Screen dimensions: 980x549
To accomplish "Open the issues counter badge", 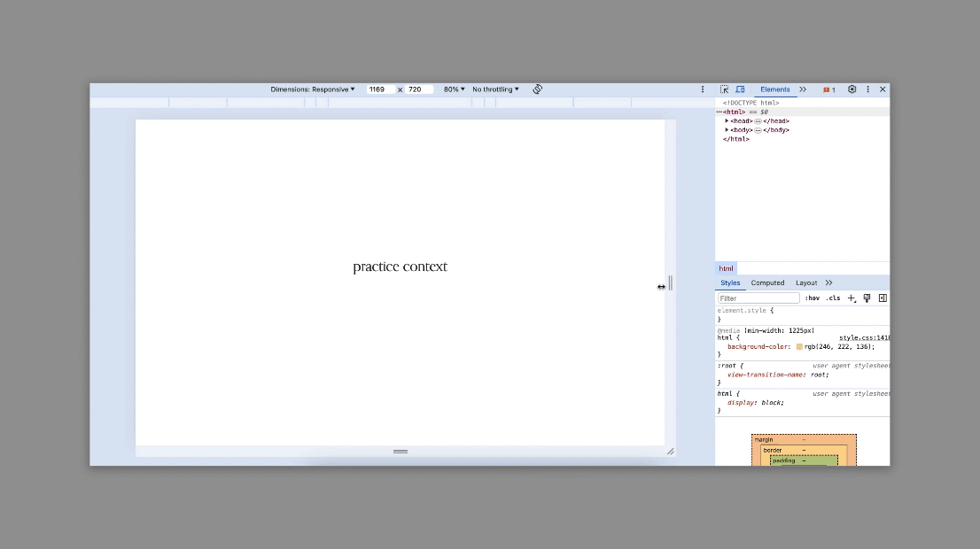I will [829, 89].
